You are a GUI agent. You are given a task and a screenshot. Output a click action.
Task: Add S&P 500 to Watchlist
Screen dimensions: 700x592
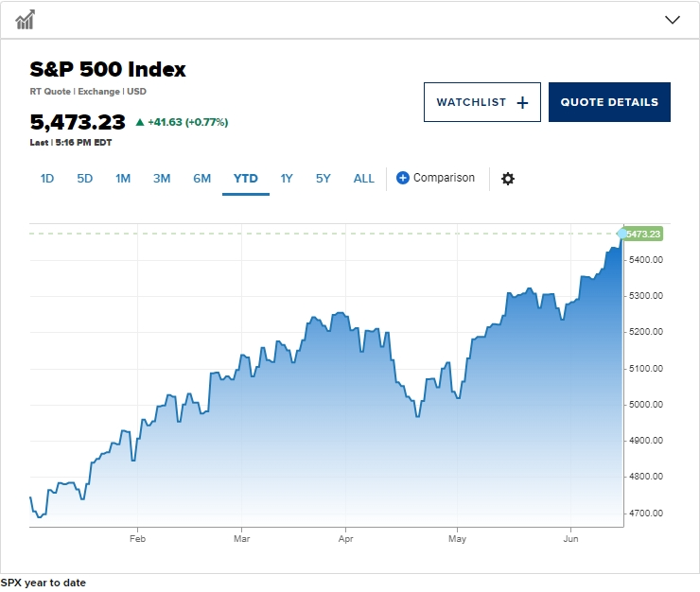tap(471, 102)
